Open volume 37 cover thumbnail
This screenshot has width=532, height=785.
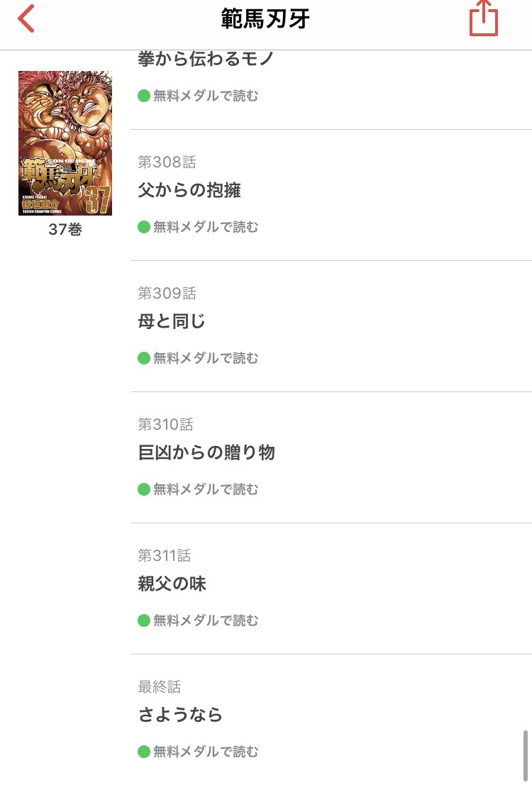65,143
